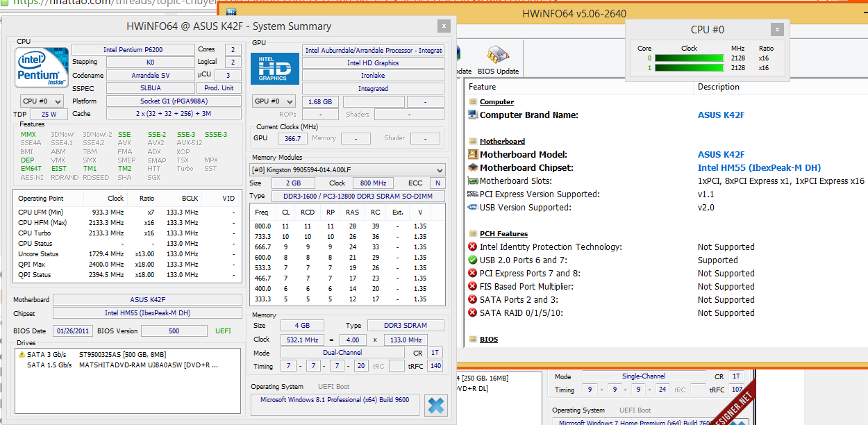This screenshot has height=425, width=868.
Task: Click the Computer Brand Name monitor icon
Action: tap(473, 115)
